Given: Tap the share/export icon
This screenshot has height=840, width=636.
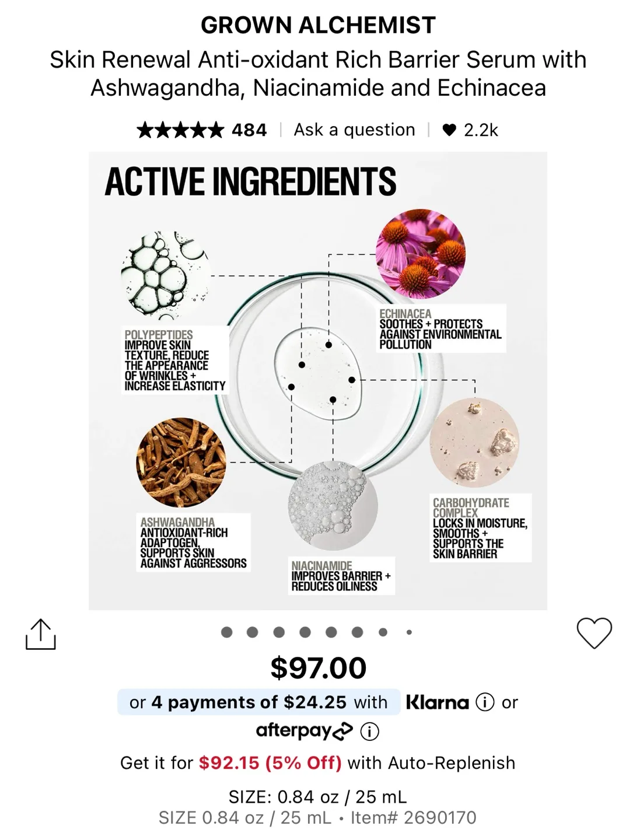Looking at the screenshot, I should coord(40,633).
